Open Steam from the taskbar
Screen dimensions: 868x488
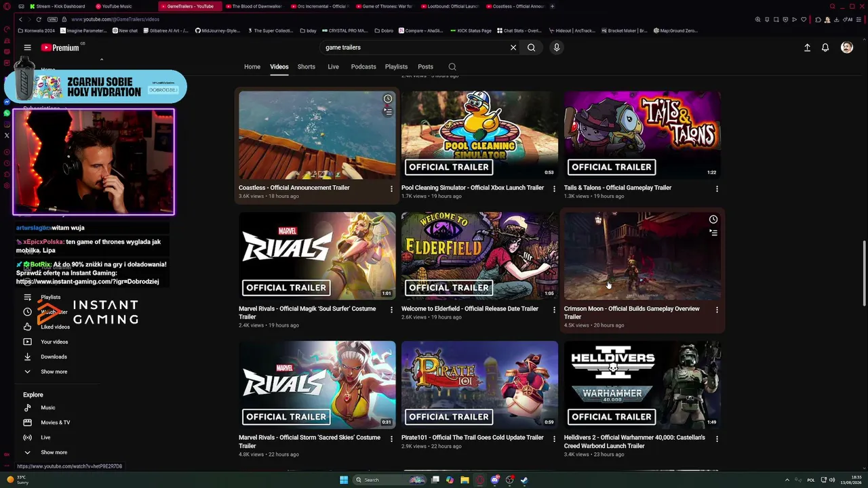point(525,480)
